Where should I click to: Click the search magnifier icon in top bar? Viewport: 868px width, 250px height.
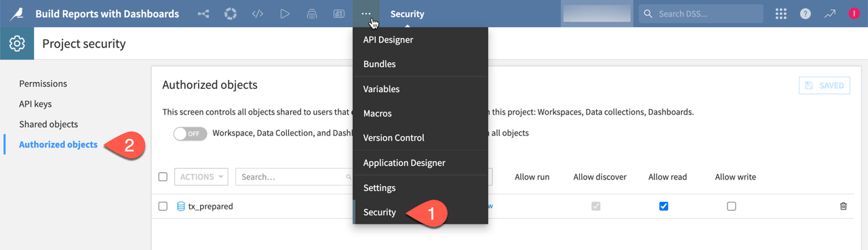click(x=648, y=14)
